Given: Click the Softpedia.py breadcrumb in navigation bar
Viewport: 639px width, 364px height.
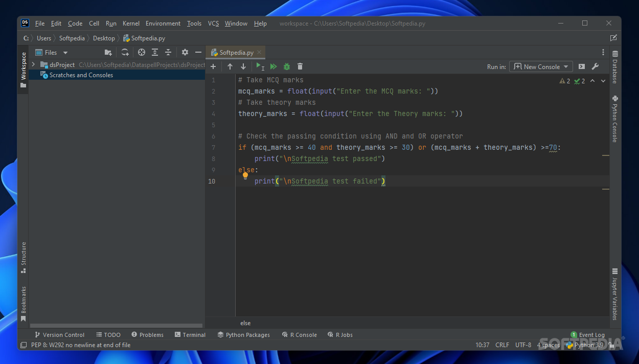Looking at the screenshot, I should click(x=144, y=38).
